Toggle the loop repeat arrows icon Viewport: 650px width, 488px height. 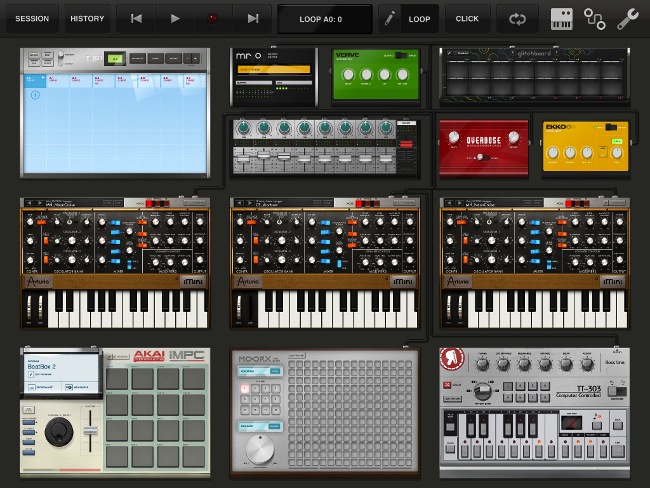coord(517,19)
